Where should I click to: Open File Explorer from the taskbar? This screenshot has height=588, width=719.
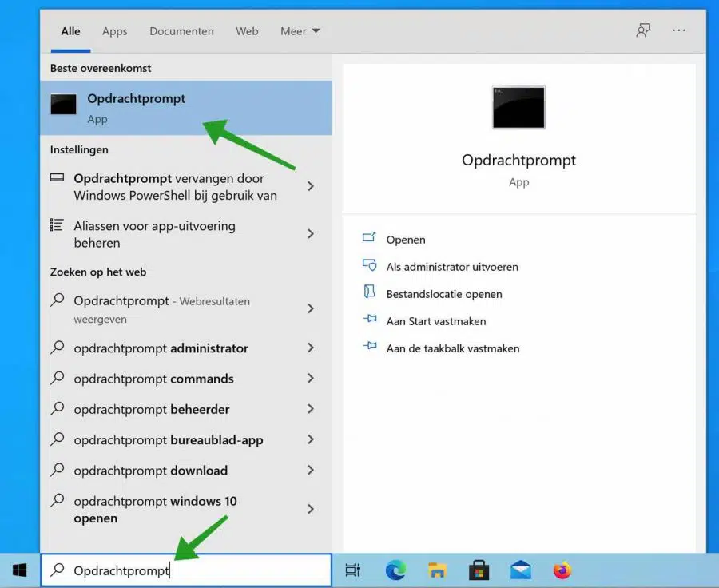click(437, 570)
